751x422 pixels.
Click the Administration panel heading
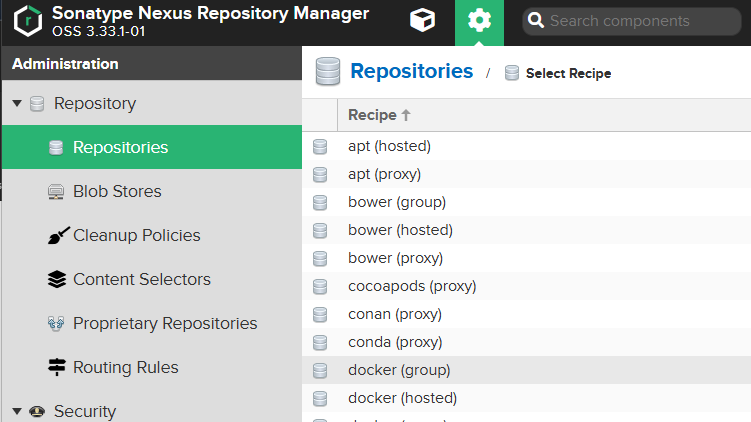[x=65, y=64]
